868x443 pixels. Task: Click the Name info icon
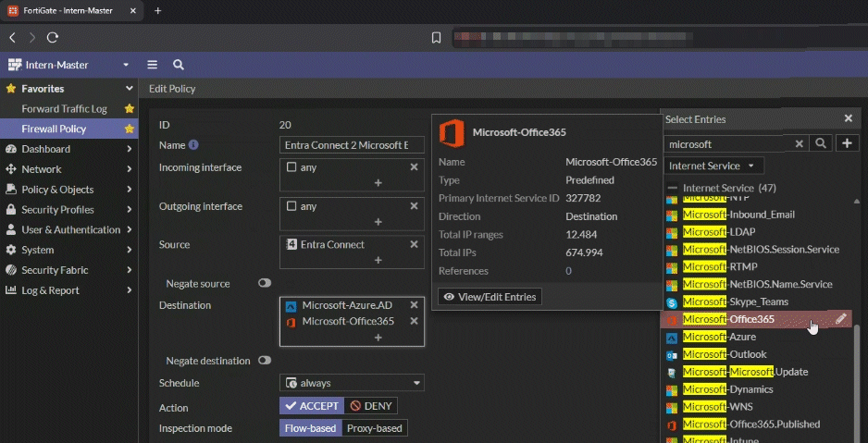193,145
